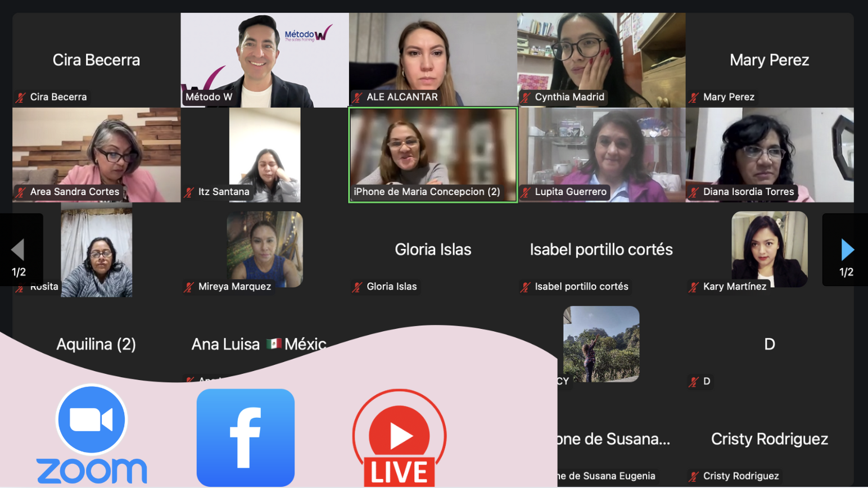Click large D name text
Viewport: 868px width, 488px height.
[x=770, y=344]
